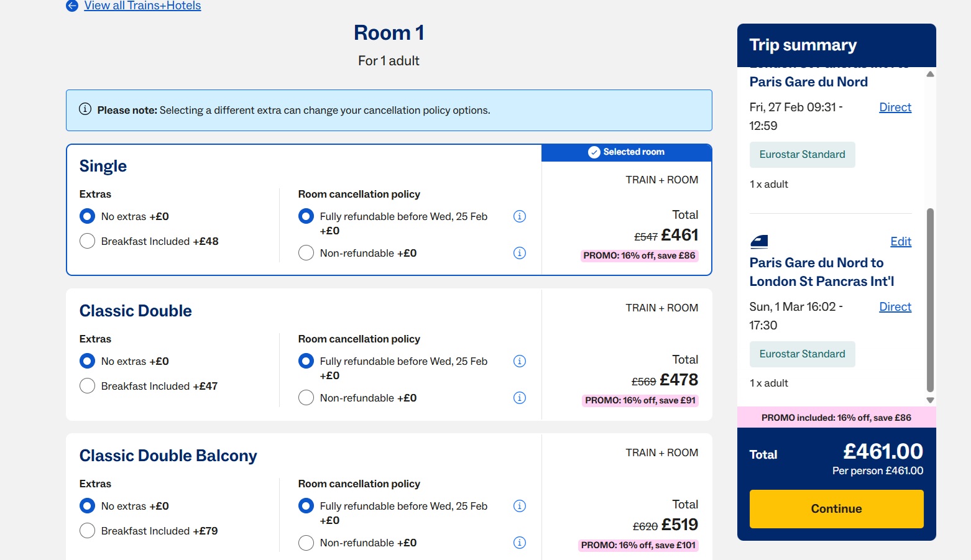Image resolution: width=971 pixels, height=560 pixels.
Task: Open info for Classic Double non-refundable policy
Action: click(520, 398)
